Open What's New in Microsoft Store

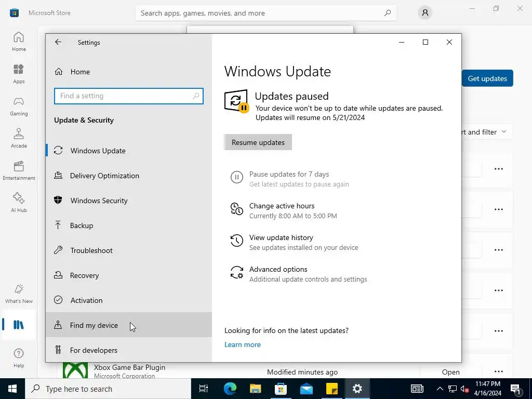point(19,294)
